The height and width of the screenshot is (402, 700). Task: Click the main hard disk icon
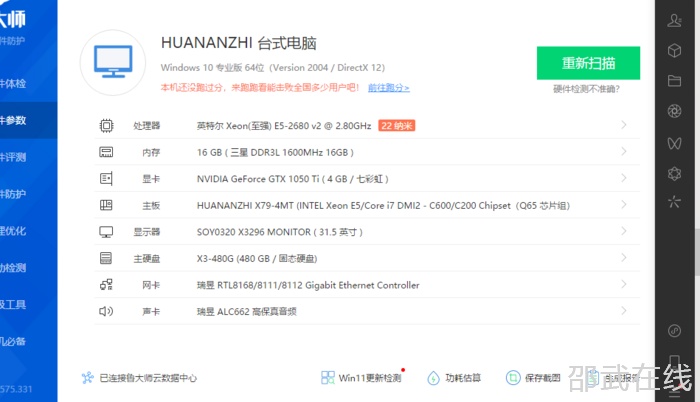106,258
